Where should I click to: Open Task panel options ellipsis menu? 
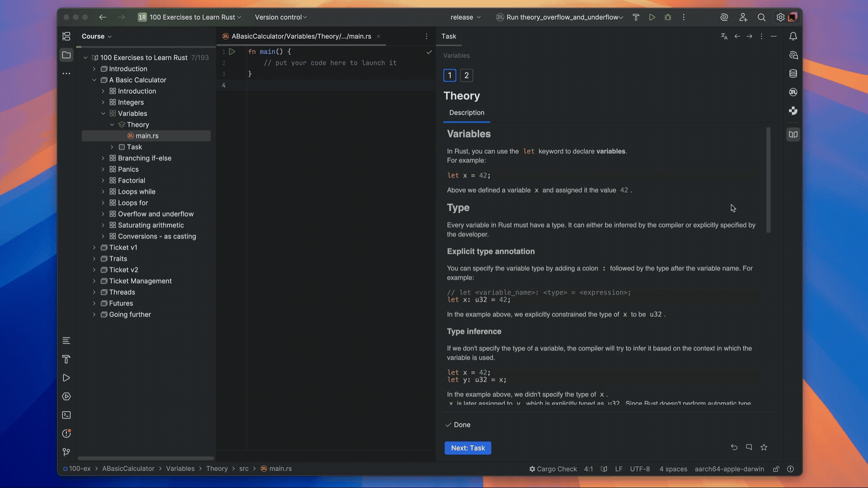761,36
